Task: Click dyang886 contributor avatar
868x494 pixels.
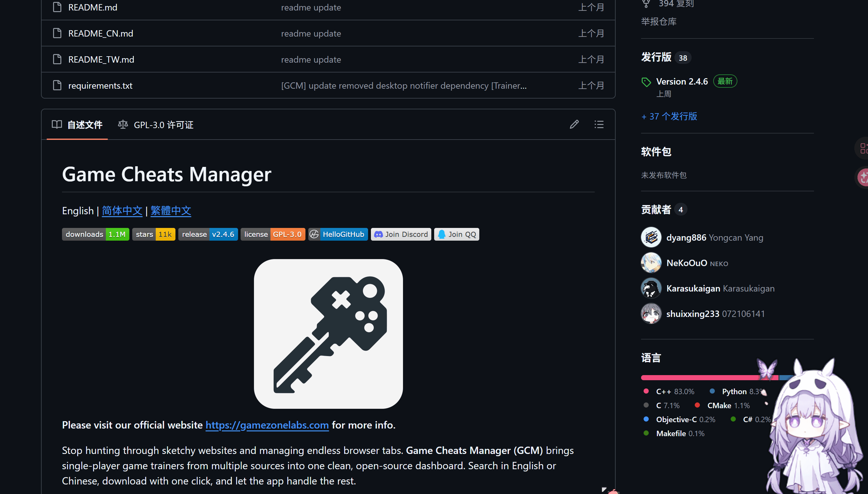Action: pyautogui.click(x=651, y=237)
